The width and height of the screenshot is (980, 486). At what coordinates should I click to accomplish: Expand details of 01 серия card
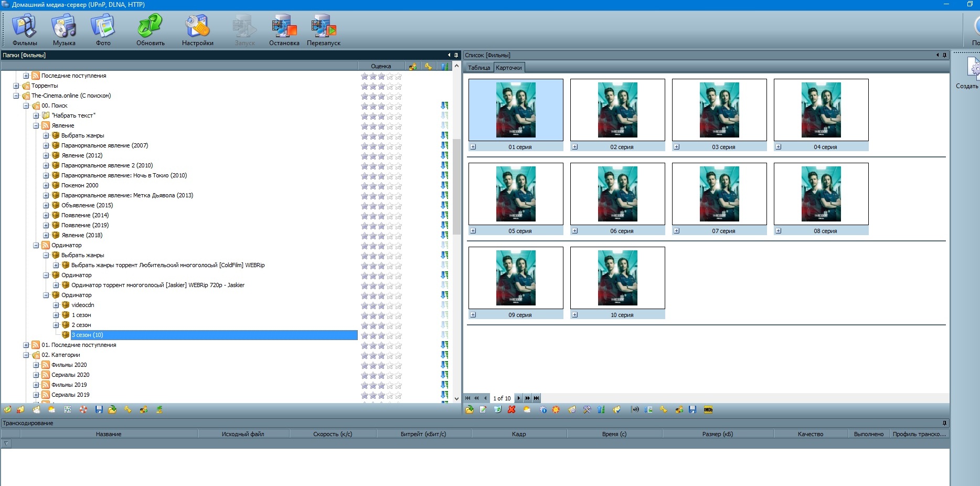(473, 147)
